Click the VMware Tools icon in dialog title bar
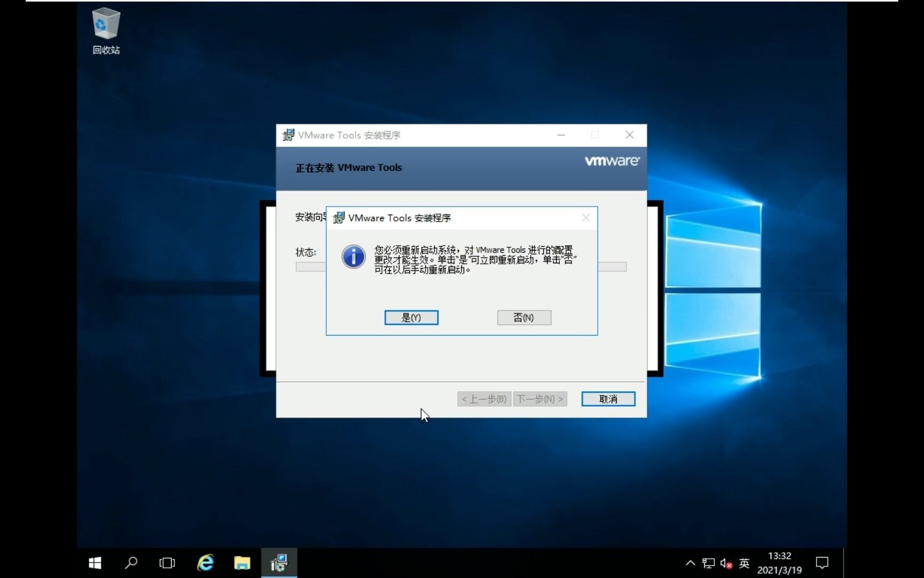Image resolution: width=924 pixels, height=578 pixels. pyautogui.click(x=338, y=218)
